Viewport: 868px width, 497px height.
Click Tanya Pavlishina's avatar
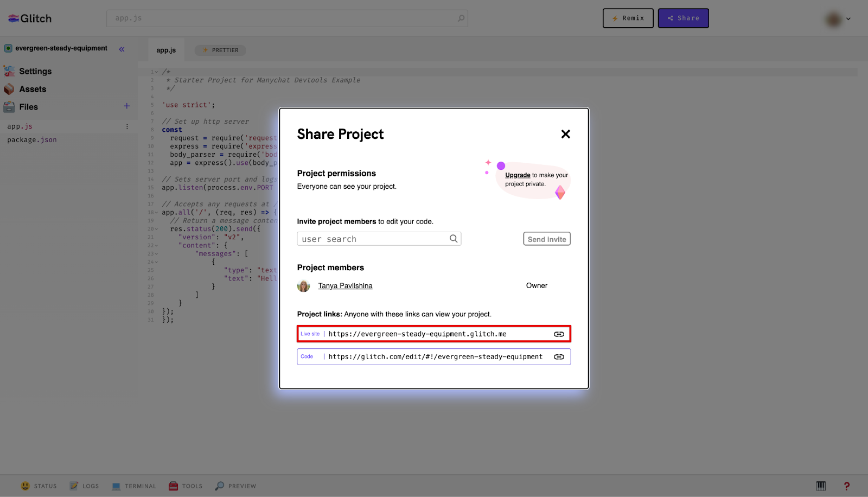[x=304, y=286]
